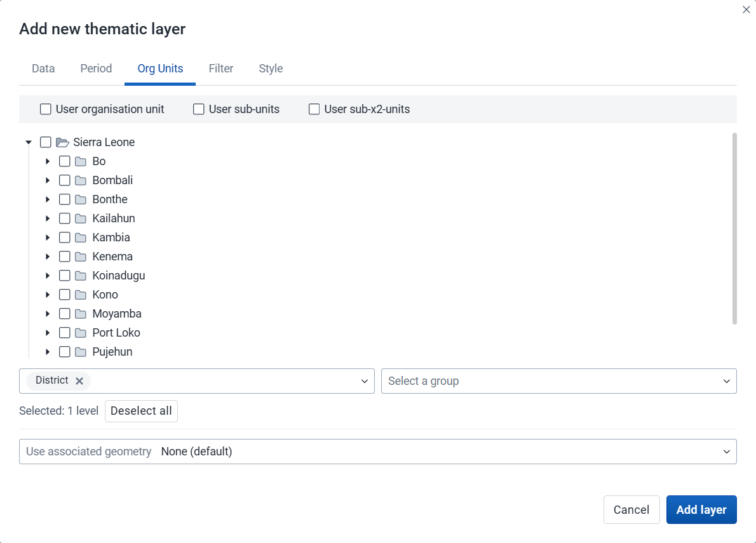This screenshot has height=543, width=756.
Task: Tick the User sub-units checkbox
Action: [199, 109]
